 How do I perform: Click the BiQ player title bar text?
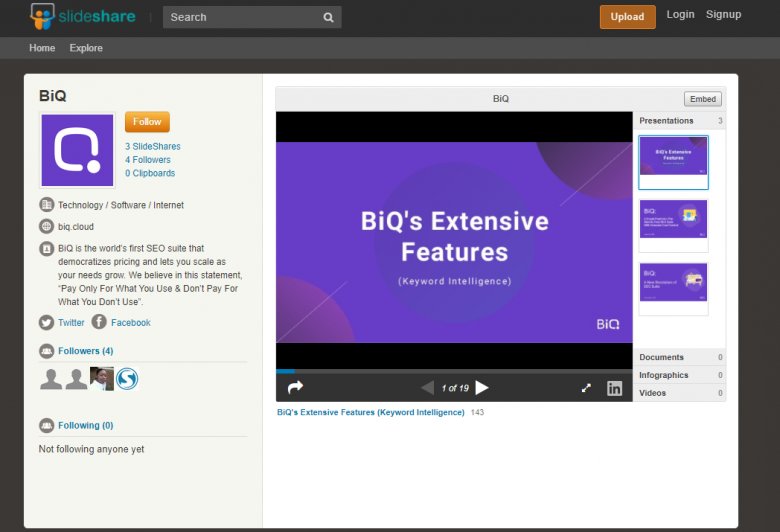tap(501, 99)
